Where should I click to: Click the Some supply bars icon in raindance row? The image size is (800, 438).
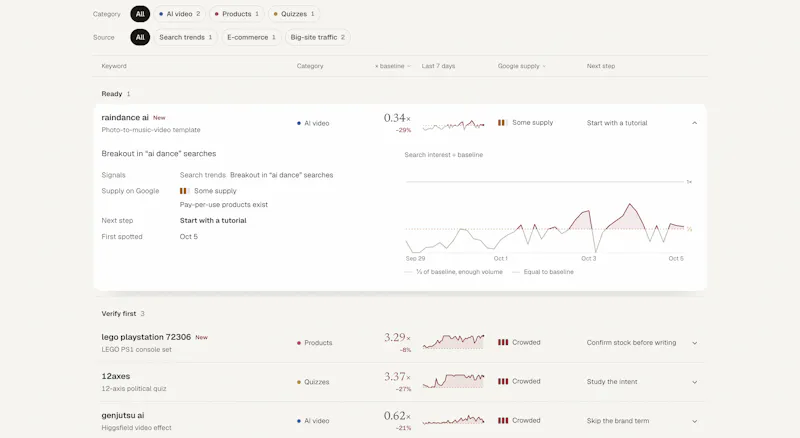pos(502,123)
